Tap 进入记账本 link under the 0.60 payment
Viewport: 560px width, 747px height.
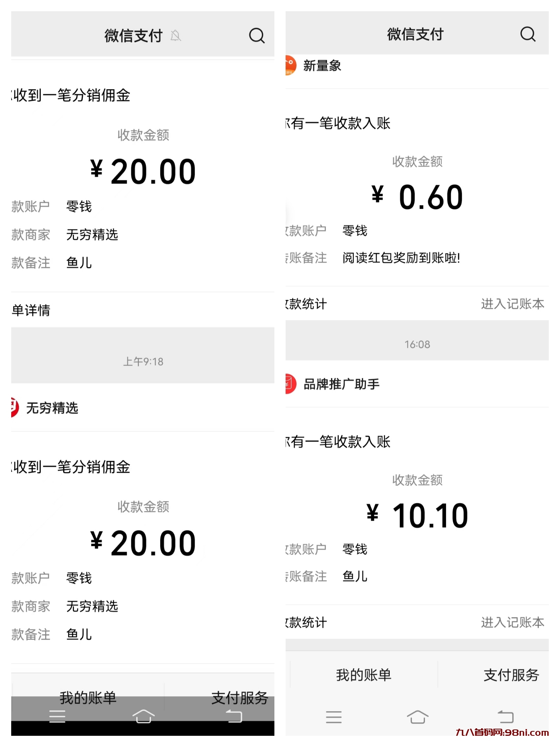click(512, 304)
